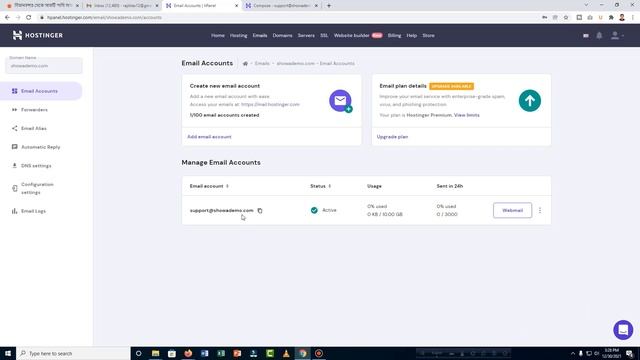Screen dimensions: 640x360
Task: Open the Domain Name selector box
Action: tap(44, 65)
